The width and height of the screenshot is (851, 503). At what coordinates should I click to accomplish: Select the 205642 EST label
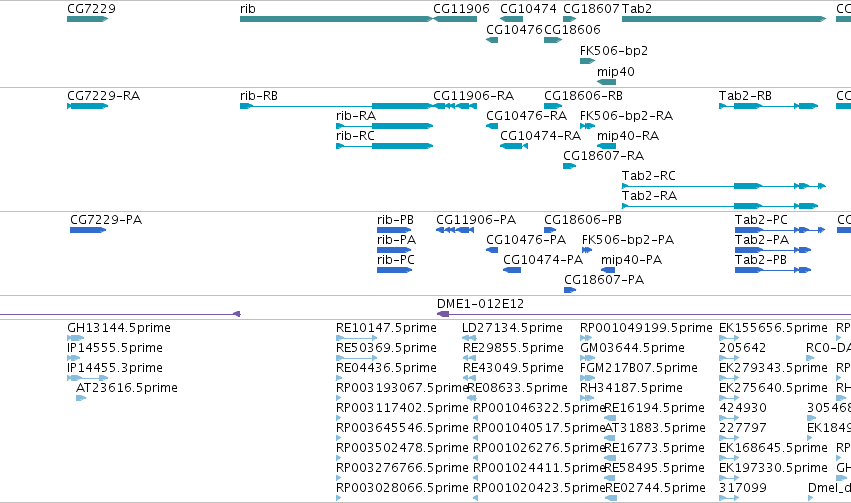tap(742, 348)
